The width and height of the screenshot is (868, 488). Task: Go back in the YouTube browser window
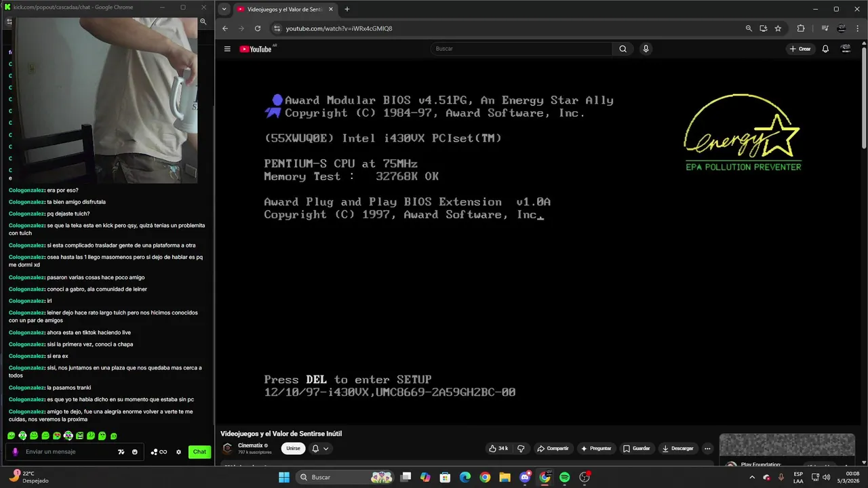tap(226, 28)
